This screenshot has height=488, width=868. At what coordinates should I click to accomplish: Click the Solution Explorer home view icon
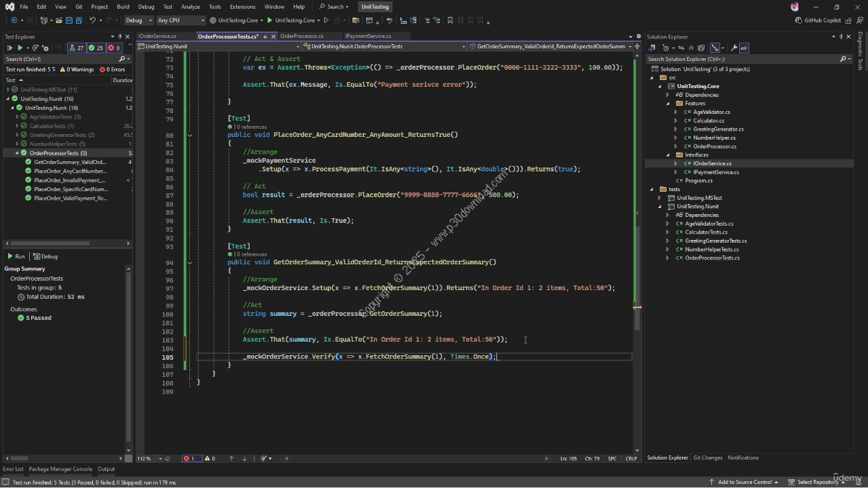tap(652, 48)
